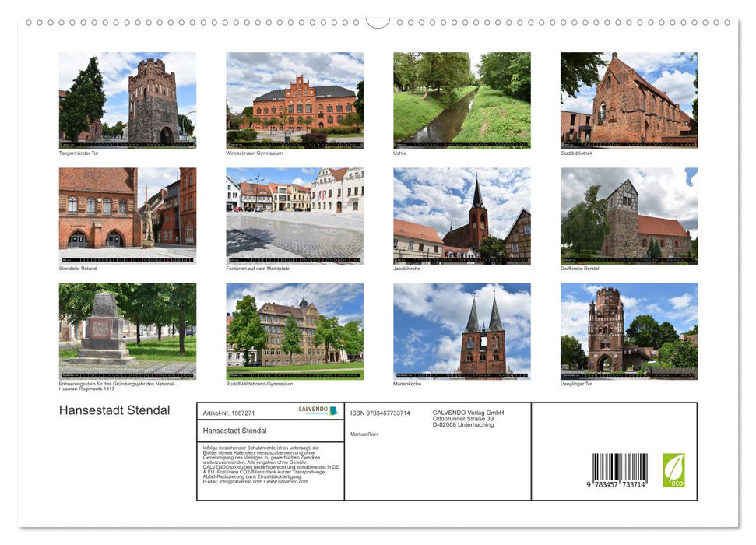This screenshot has width=756, height=545.
Task: Select the Stadtbibliothek image
Action: click(628, 100)
